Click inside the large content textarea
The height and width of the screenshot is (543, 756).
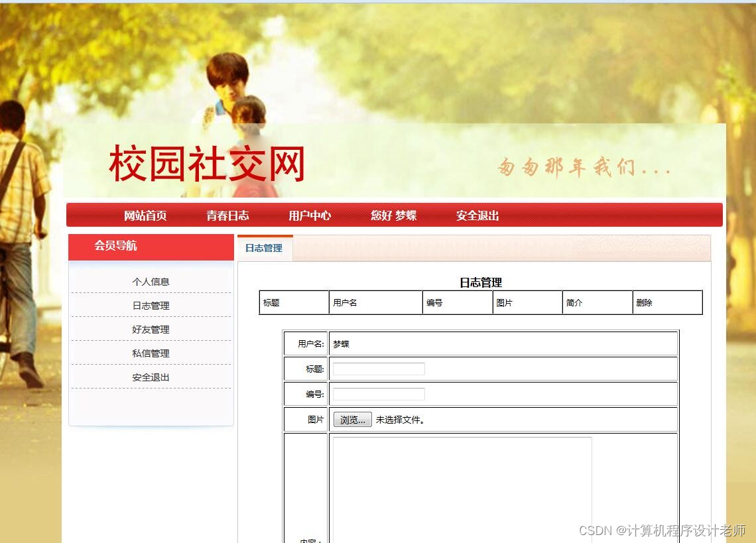pyautogui.click(x=462, y=489)
